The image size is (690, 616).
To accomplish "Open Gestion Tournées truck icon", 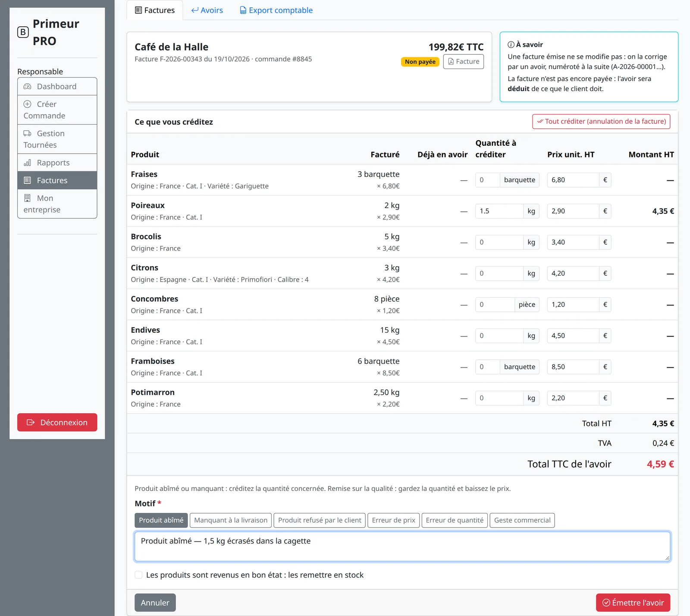I will (27, 133).
